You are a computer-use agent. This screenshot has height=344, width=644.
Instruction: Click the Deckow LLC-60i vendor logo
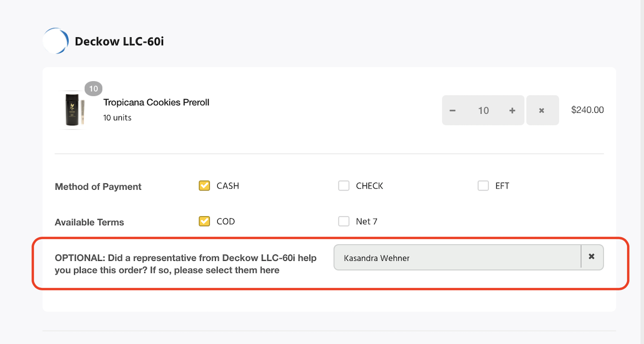[x=56, y=41]
